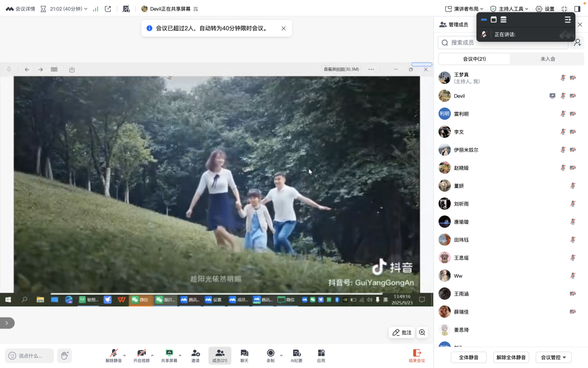
Task: Open the 聊天 chat panel
Action: (x=244, y=356)
